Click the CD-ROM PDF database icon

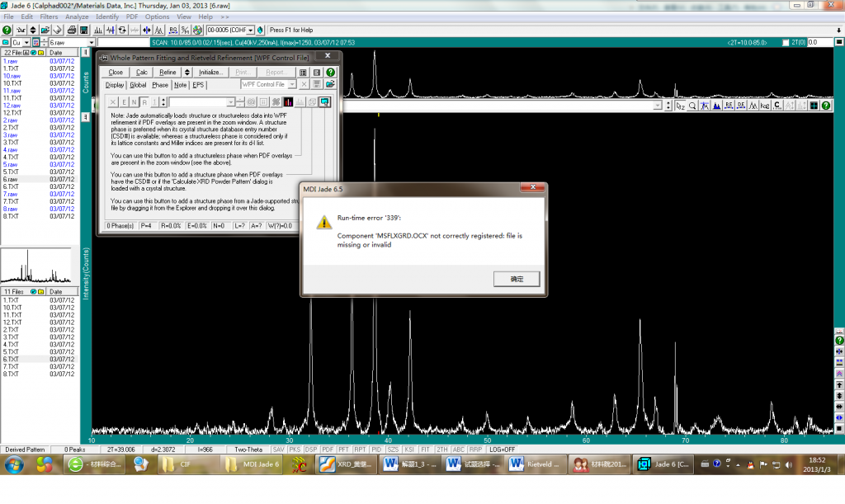coord(198,31)
